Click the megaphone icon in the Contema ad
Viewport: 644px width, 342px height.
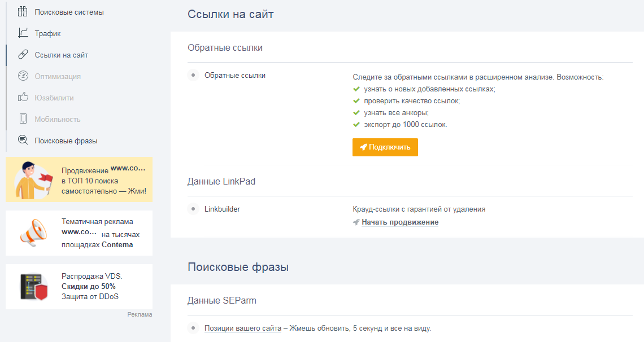(x=33, y=233)
